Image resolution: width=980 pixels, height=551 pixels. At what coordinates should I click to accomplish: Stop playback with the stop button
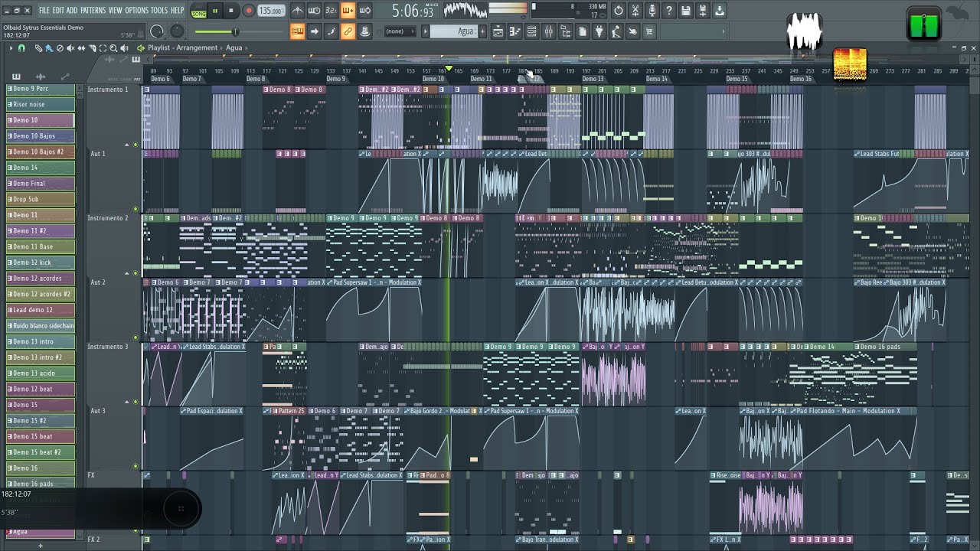pos(230,11)
